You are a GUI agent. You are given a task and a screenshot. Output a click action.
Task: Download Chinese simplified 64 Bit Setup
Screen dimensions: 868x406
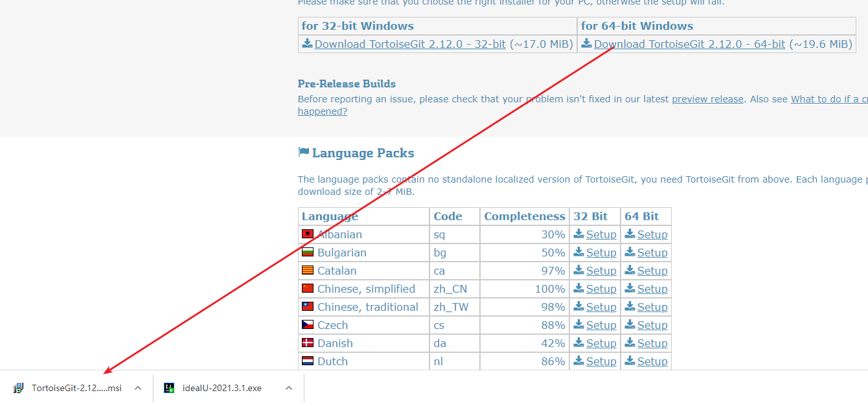pos(652,289)
